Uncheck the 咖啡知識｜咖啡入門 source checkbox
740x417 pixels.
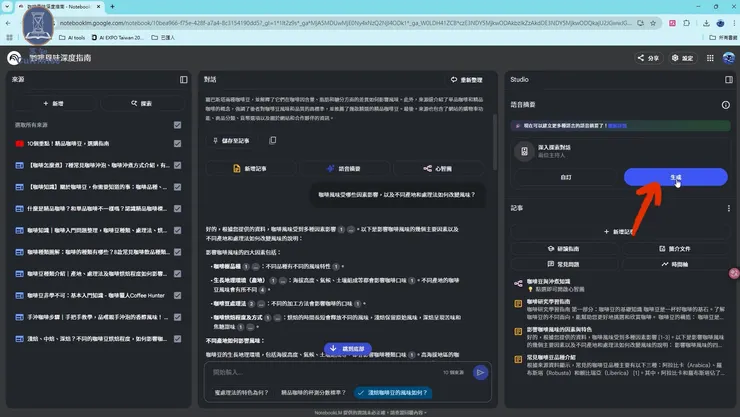tap(177, 230)
